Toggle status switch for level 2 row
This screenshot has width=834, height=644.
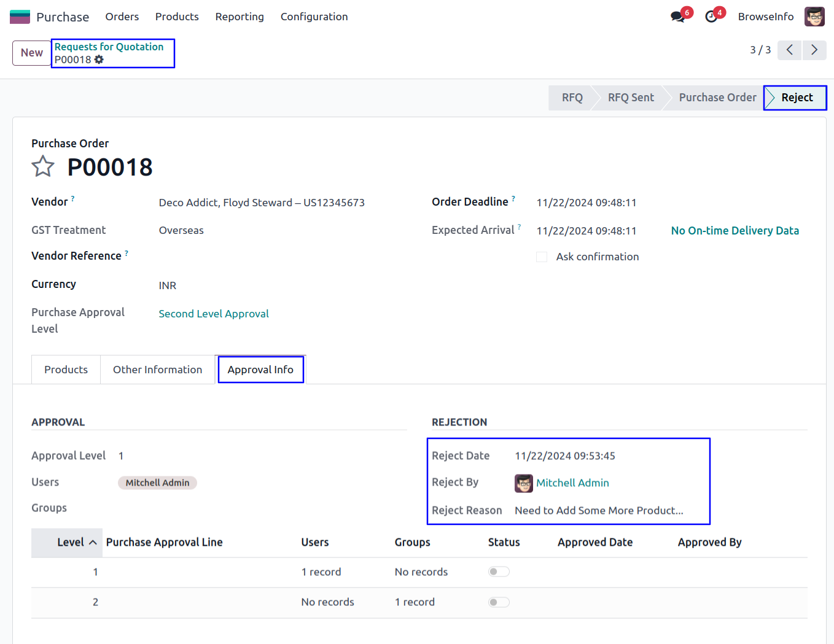[x=499, y=602]
